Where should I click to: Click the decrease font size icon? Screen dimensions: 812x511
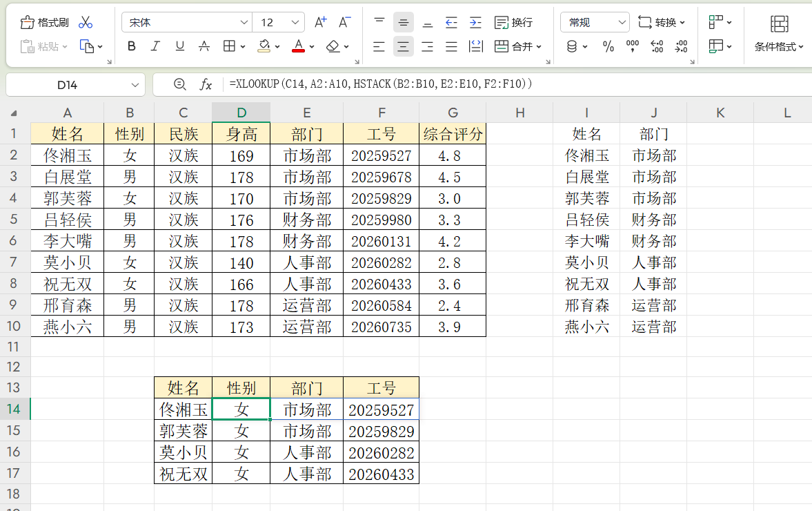(x=345, y=22)
